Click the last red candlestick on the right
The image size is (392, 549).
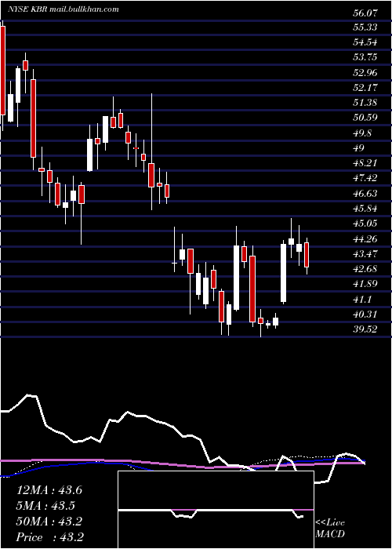tap(307, 255)
